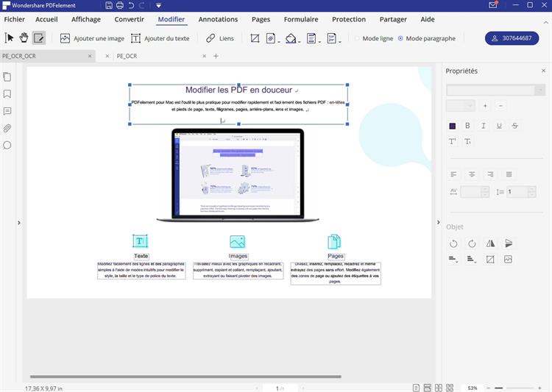This screenshot has width=552, height=392.
Task: Select the hand pan tool
Action: tap(24, 38)
